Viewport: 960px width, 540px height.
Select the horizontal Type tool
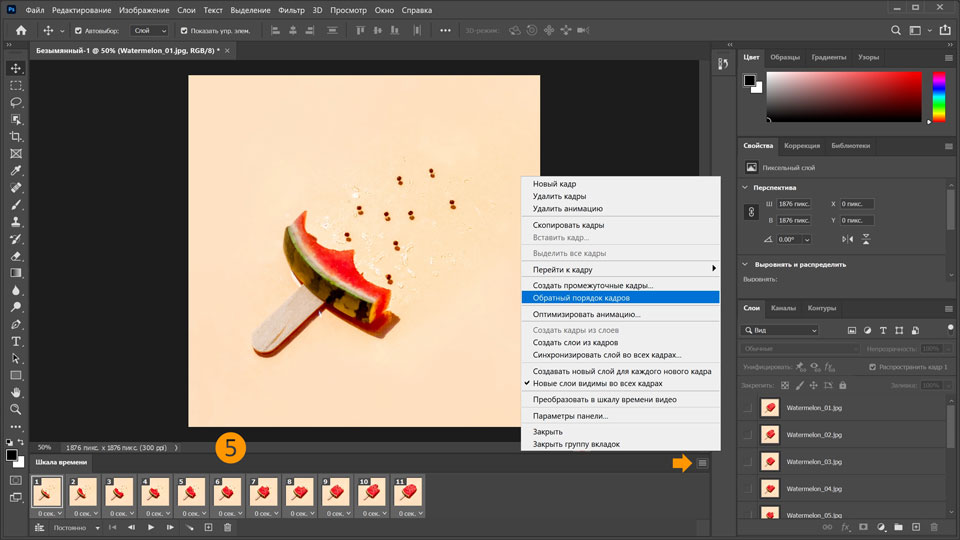click(x=16, y=341)
